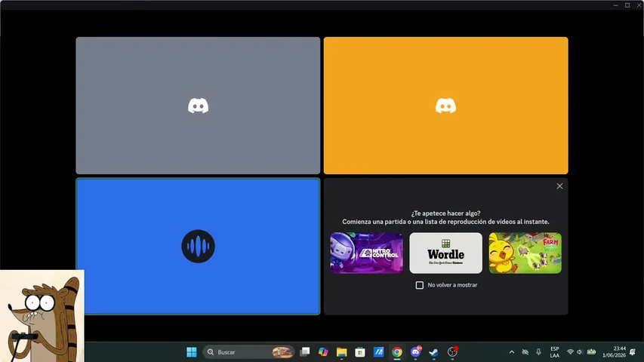Switch to Google Chrome in taskbar
Image resolution: width=644 pixels, height=362 pixels.
click(x=397, y=351)
